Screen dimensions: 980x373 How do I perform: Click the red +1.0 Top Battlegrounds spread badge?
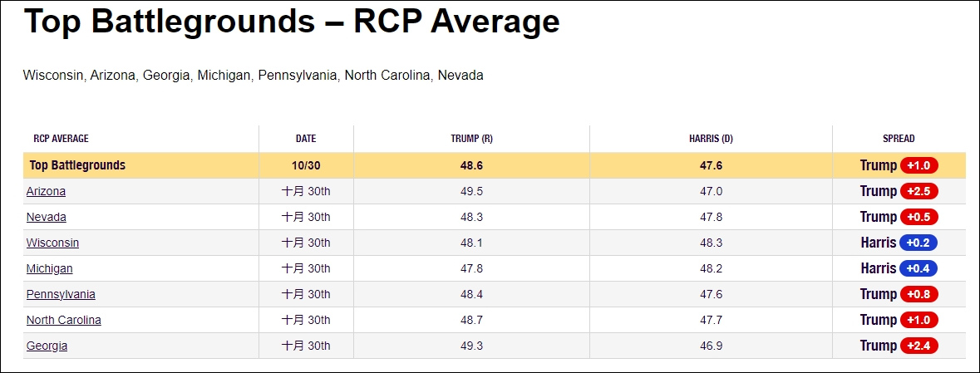point(918,165)
